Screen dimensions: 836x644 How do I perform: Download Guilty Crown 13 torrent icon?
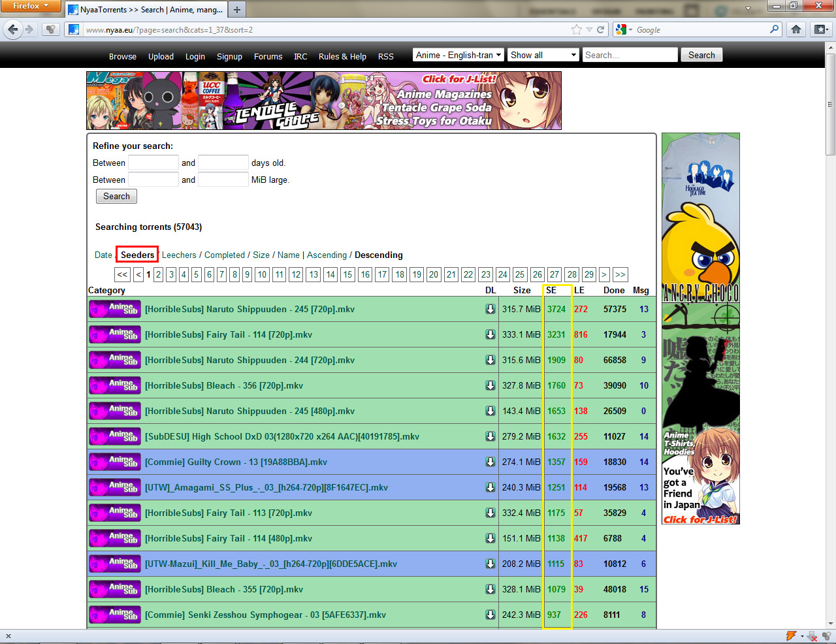pos(490,462)
